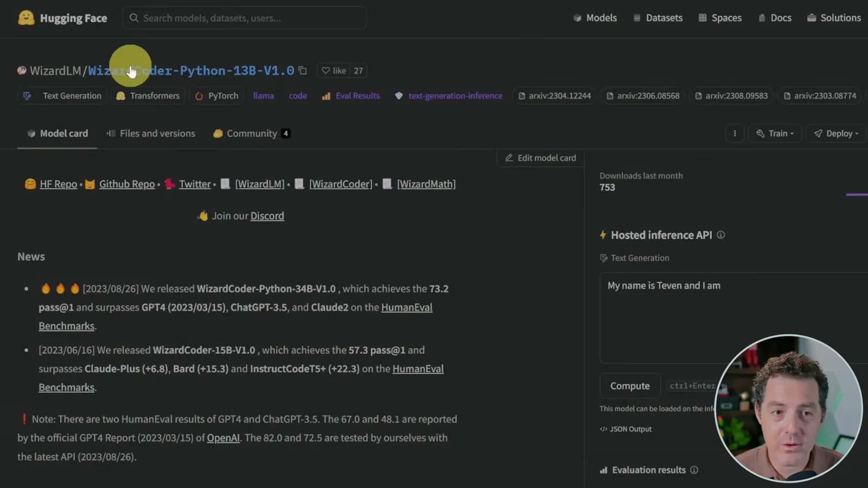The width and height of the screenshot is (868, 488).
Task: Click Edit model card button
Action: tap(540, 158)
